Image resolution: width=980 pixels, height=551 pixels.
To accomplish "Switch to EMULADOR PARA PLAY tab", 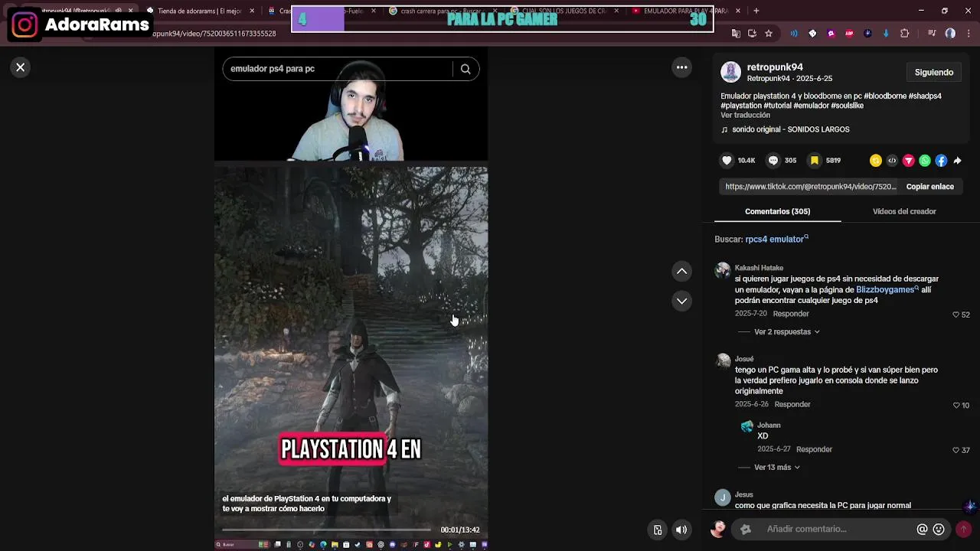I will [685, 11].
